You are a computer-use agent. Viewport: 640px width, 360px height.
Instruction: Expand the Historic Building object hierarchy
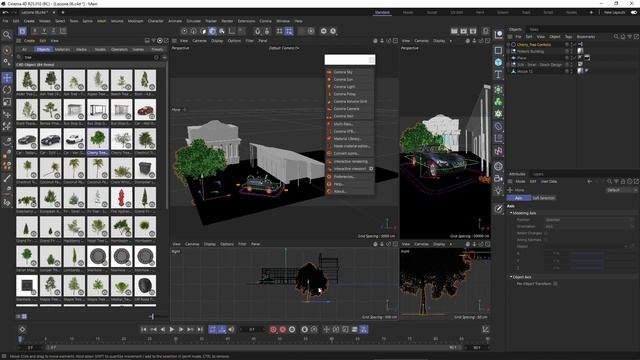(509, 51)
